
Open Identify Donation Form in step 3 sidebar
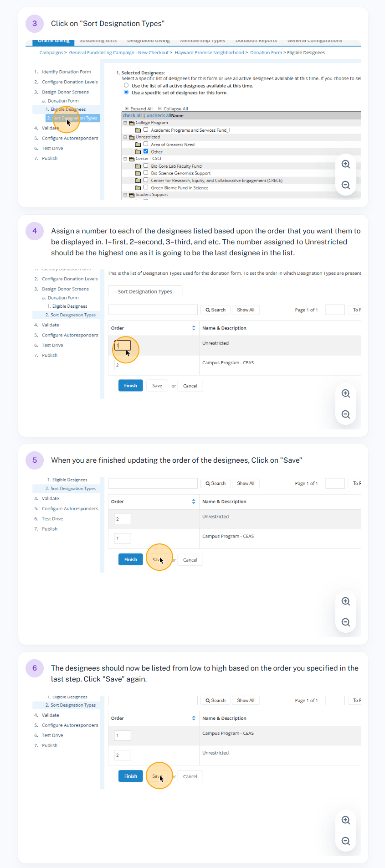[67, 72]
